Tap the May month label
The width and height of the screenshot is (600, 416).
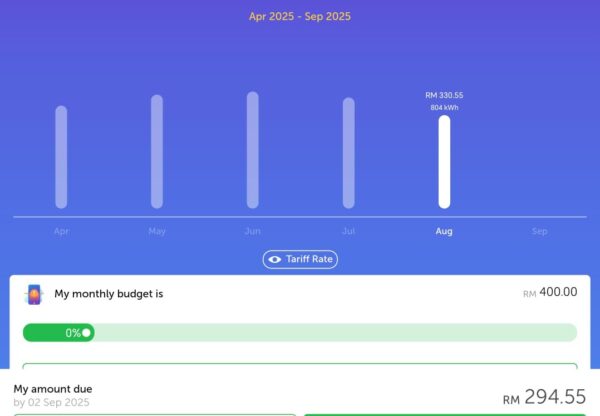157,231
